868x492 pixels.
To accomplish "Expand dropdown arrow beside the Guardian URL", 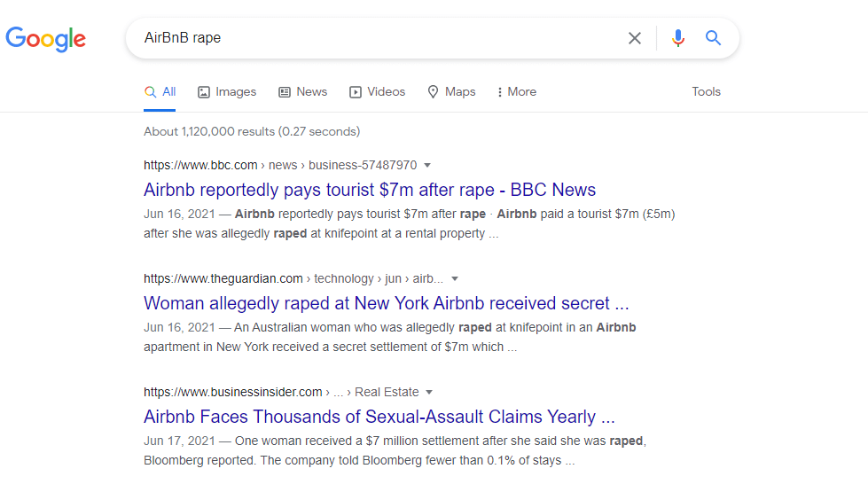I will [455, 278].
